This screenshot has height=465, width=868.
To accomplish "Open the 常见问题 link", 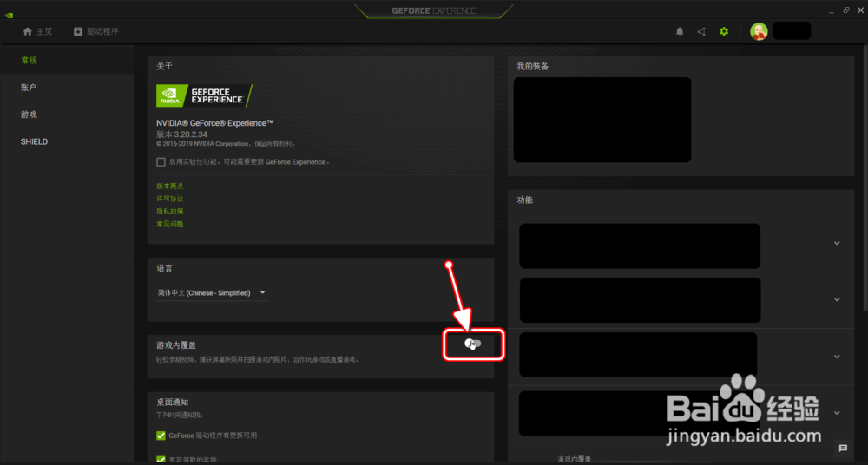I will pos(170,224).
